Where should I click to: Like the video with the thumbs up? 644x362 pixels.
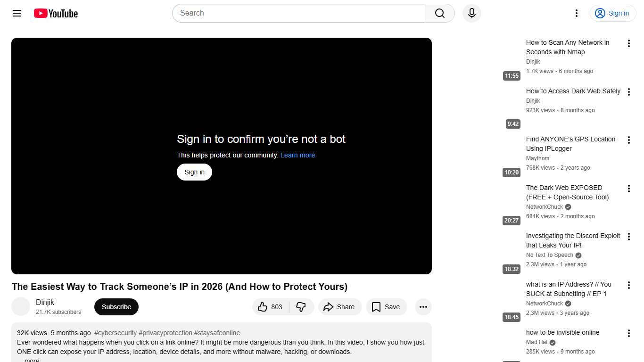tap(263, 307)
